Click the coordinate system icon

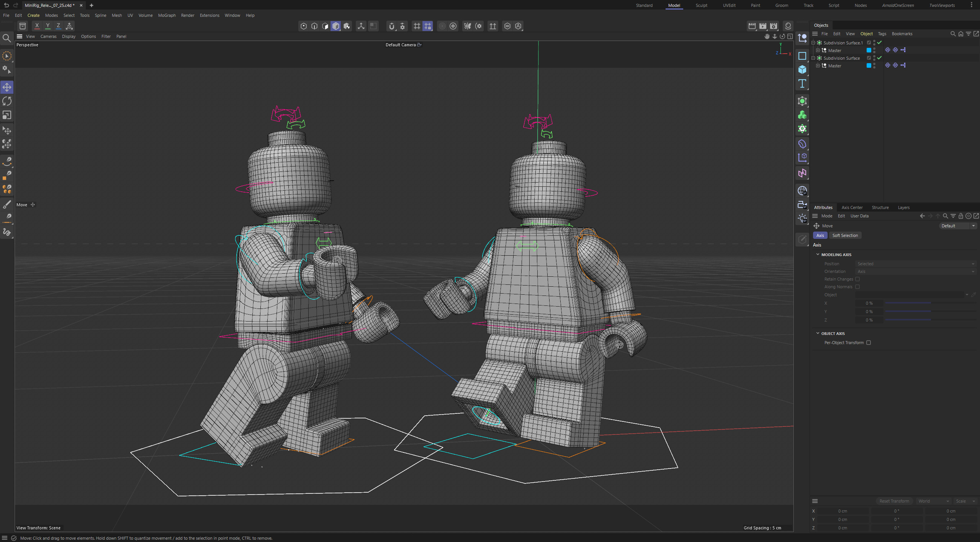tap(69, 26)
